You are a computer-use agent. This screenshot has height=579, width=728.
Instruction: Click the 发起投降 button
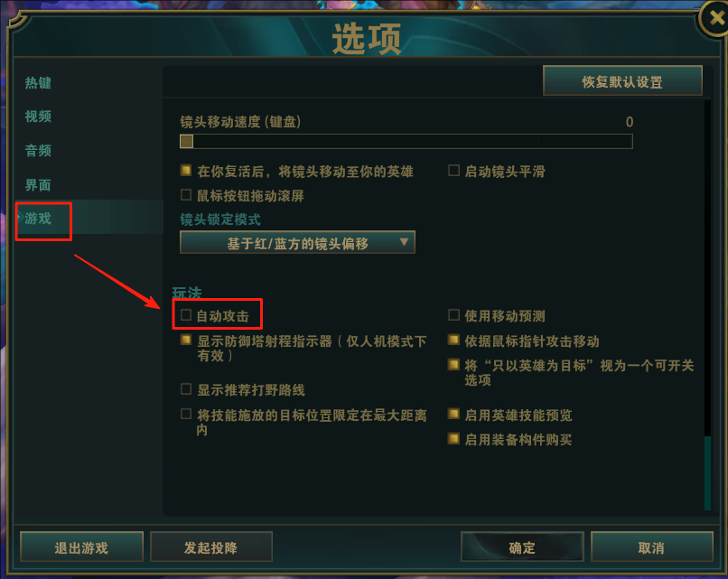point(210,547)
